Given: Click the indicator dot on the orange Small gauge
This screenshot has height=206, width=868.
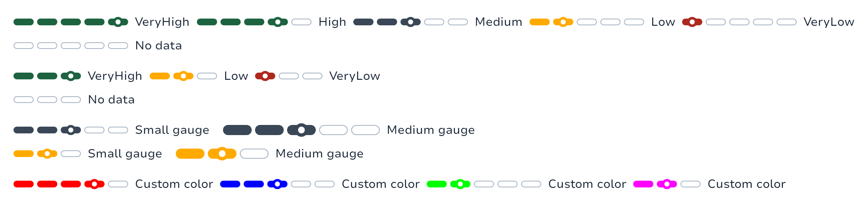Looking at the screenshot, I should (x=47, y=154).
